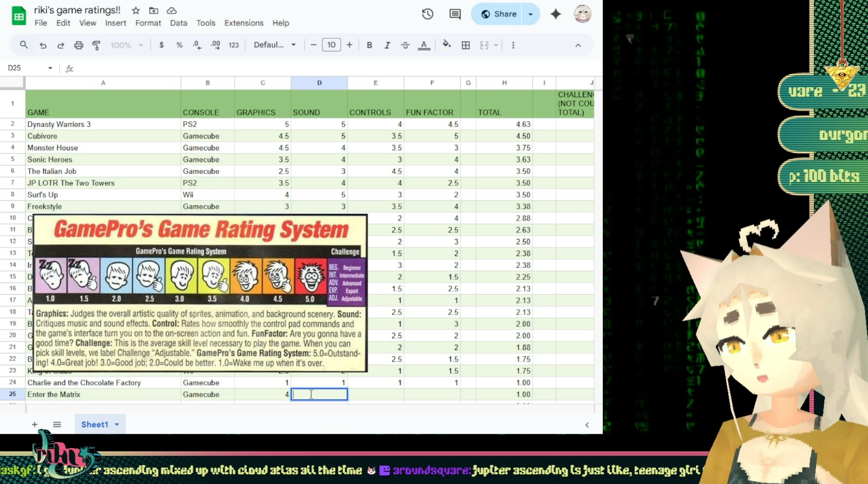Toggle bold formatting
Screen dimensions: 868x484
click(369, 45)
